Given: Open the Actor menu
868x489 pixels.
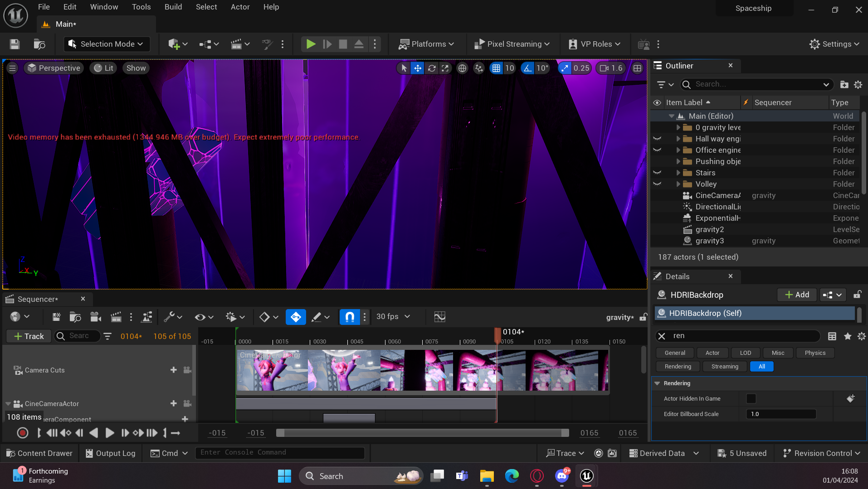Looking at the screenshot, I should coord(240,7).
